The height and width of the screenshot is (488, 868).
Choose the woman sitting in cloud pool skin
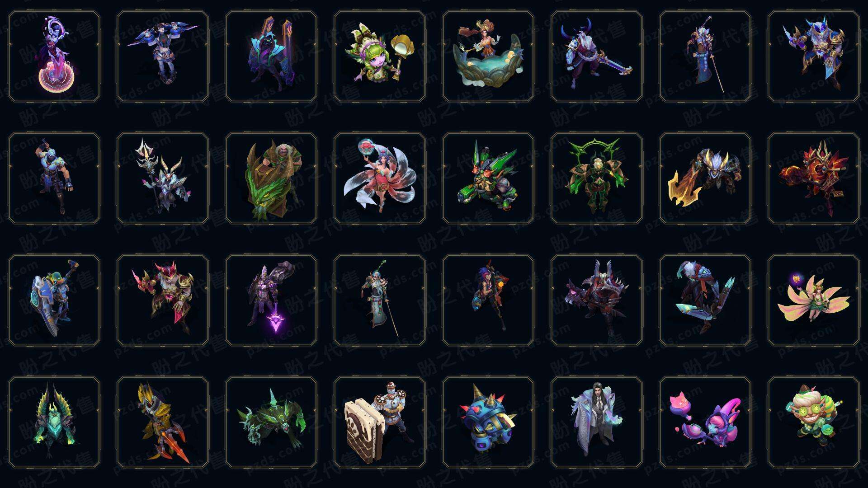(x=488, y=56)
